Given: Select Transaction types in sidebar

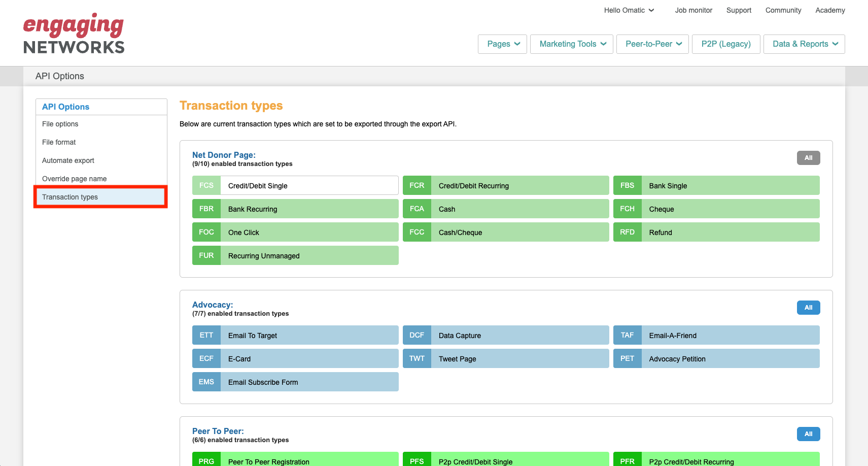Looking at the screenshot, I should click(x=101, y=197).
